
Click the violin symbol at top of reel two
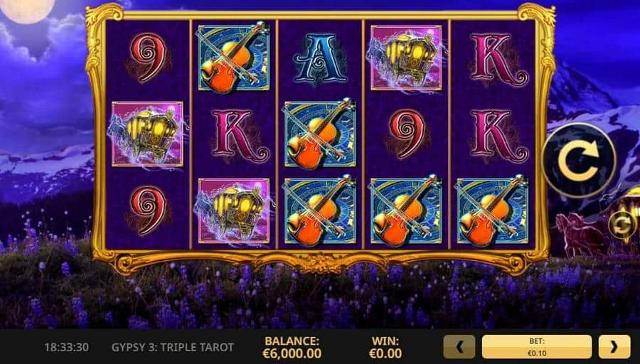click(234, 58)
